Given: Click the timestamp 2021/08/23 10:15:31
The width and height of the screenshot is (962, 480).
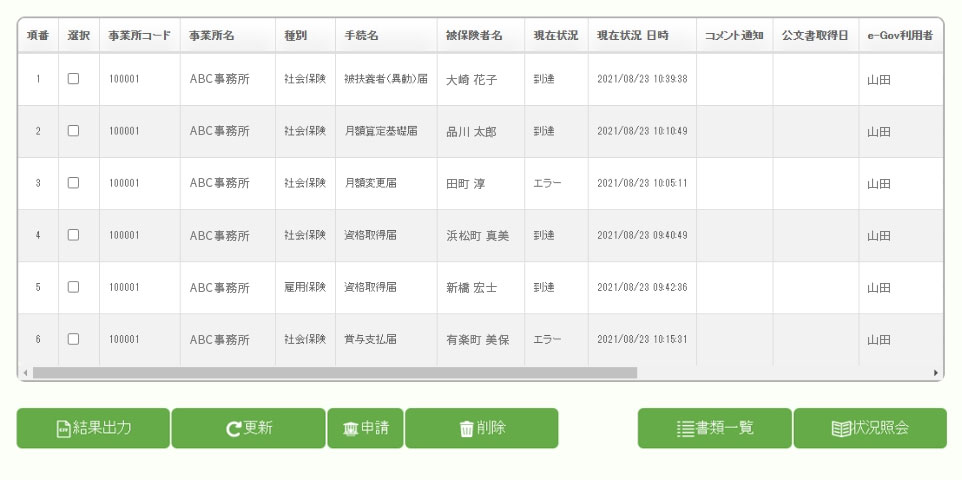Looking at the screenshot, I should coord(642,339).
